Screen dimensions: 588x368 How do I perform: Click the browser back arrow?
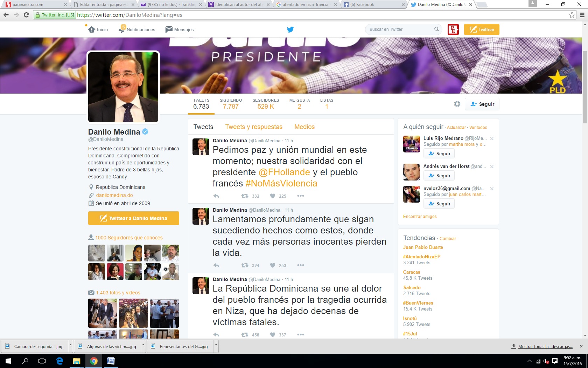coord(6,15)
